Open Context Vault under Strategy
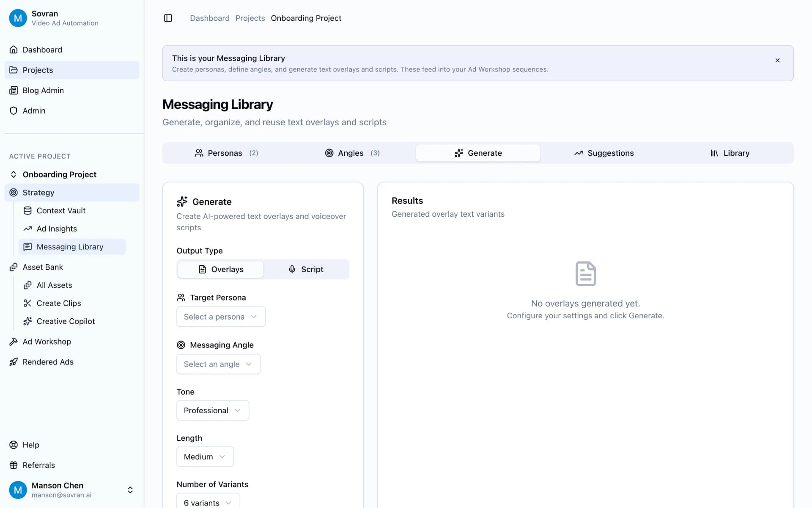This screenshot has height=508, width=812. coord(72,210)
